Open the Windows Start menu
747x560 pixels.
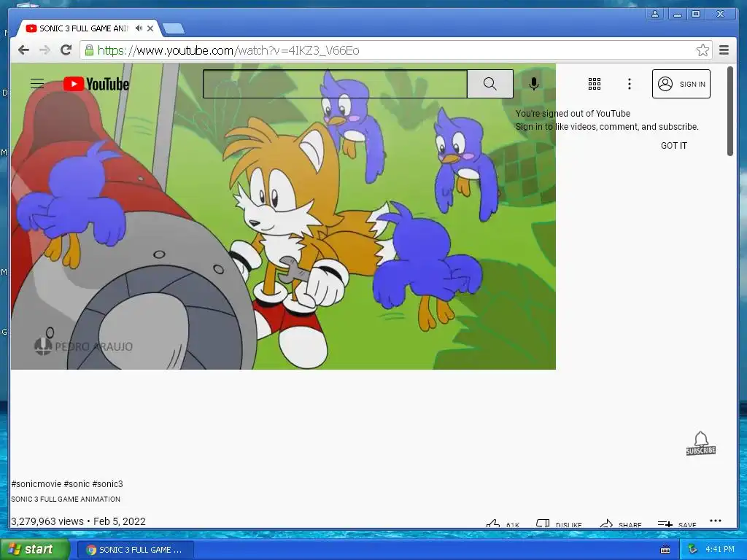click(34, 550)
